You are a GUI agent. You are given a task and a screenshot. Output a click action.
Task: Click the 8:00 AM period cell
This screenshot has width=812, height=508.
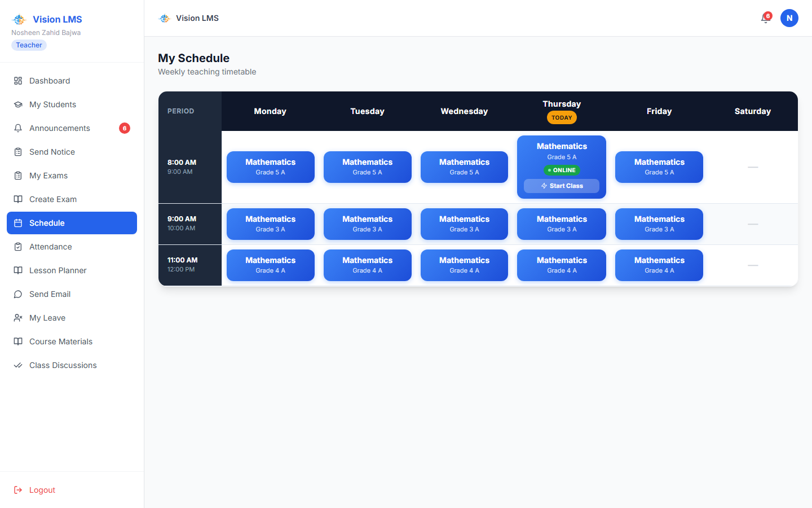[x=190, y=167]
